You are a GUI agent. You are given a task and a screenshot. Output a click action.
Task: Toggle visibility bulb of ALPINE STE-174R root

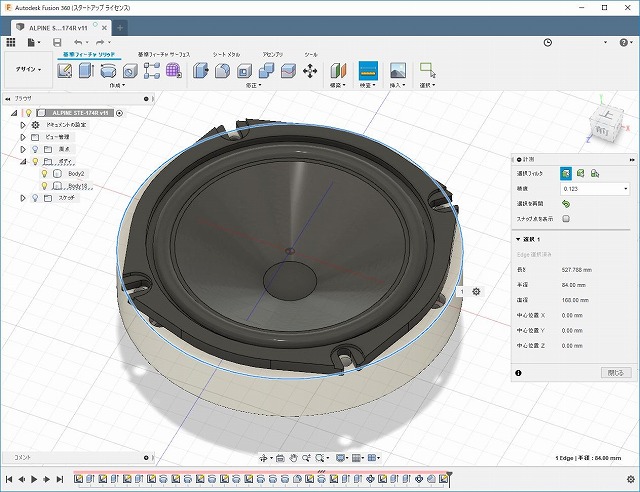[x=29, y=113]
